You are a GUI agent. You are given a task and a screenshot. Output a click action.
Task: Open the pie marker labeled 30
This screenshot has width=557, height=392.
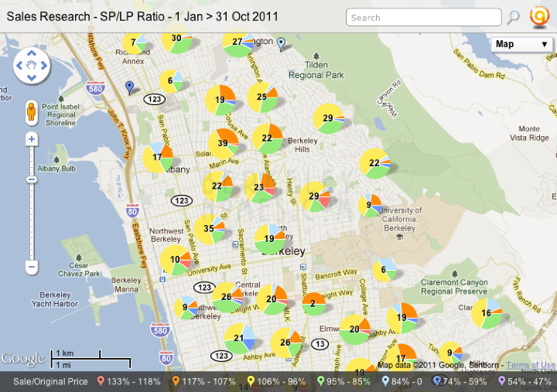tap(176, 39)
